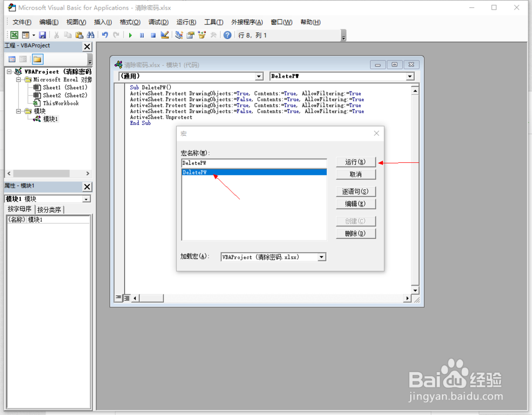The width and height of the screenshot is (532, 415).
Task: Open the 视图(V) menu
Action: click(76, 22)
